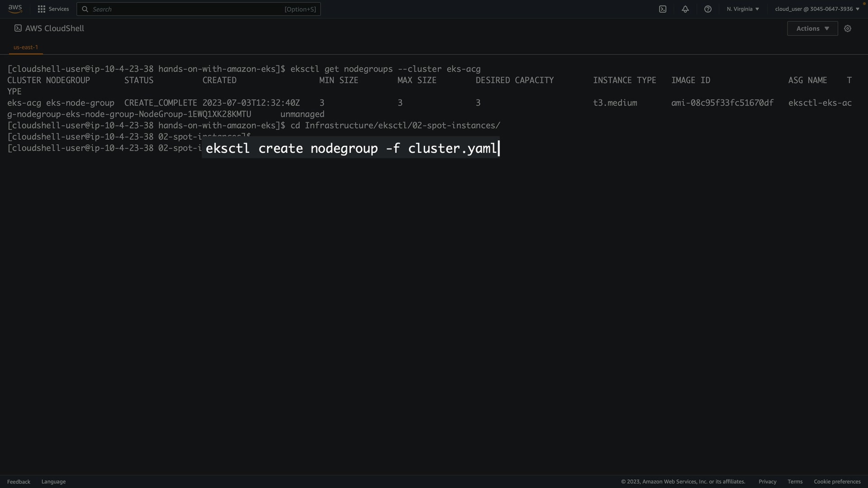This screenshot has height=488, width=868.
Task: Click the CloudShell icon in top navigation bar
Action: point(663,9)
